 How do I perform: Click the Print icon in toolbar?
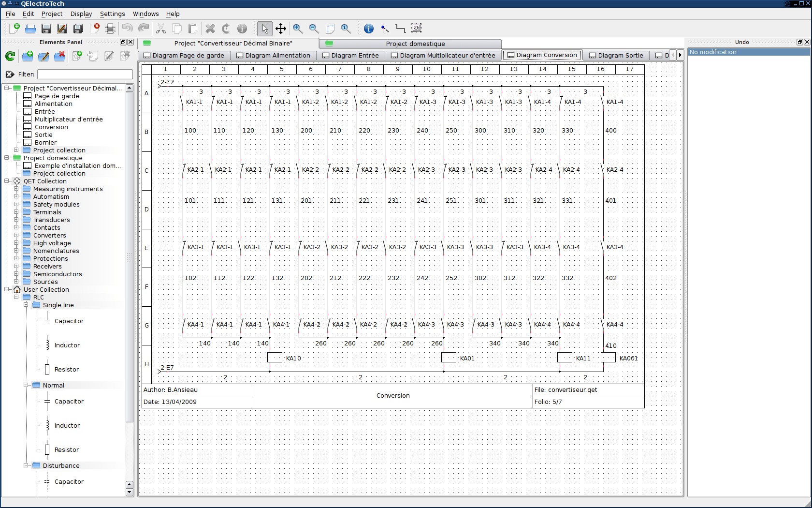pos(110,29)
